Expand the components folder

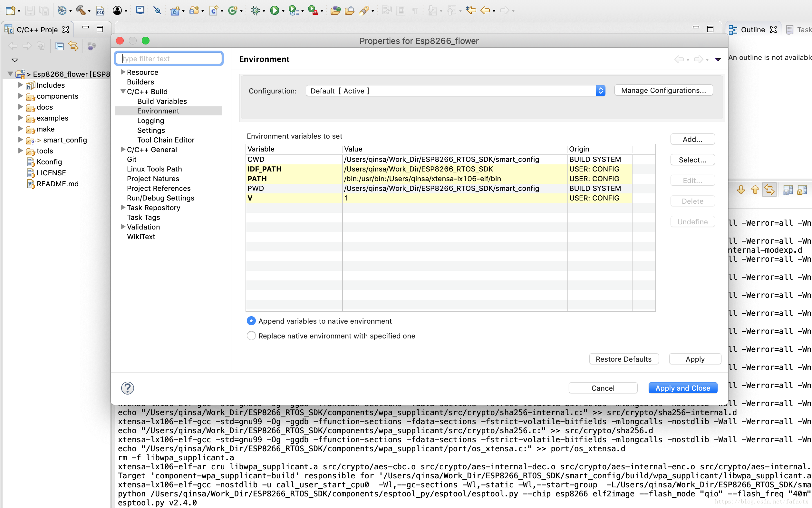tap(21, 96)
